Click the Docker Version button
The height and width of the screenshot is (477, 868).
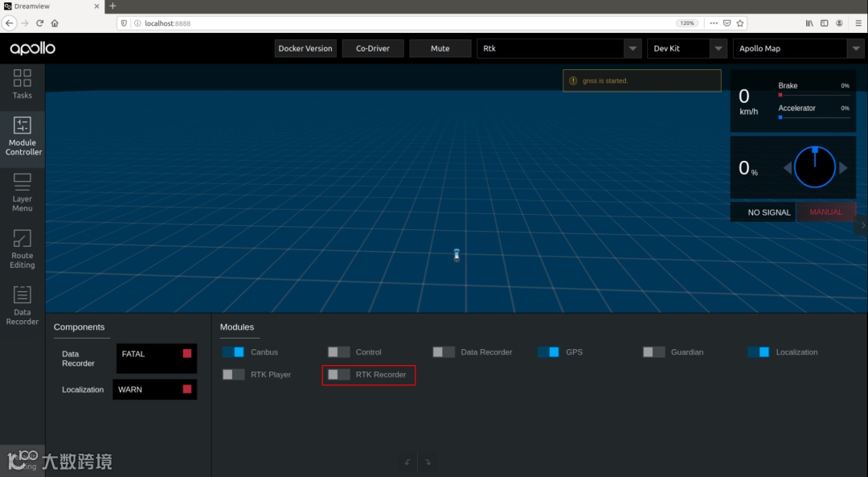[x=305, y=48]
